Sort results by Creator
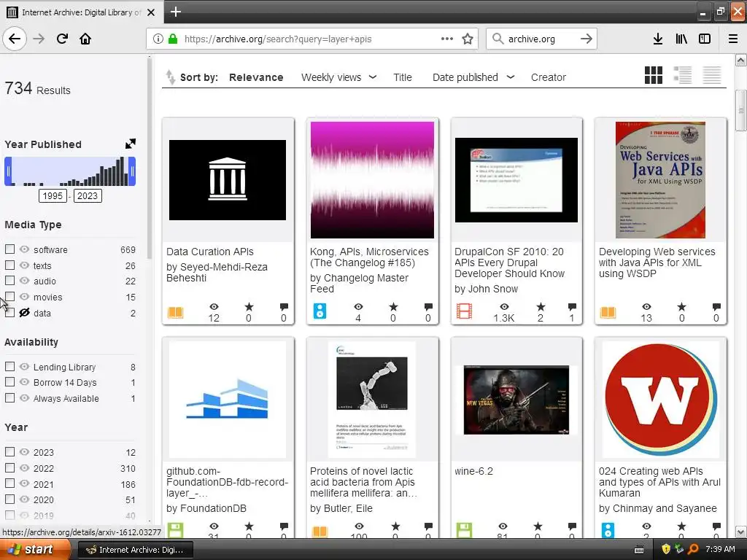The width and height of the screenshot is (747, 560). pos(549,77)
